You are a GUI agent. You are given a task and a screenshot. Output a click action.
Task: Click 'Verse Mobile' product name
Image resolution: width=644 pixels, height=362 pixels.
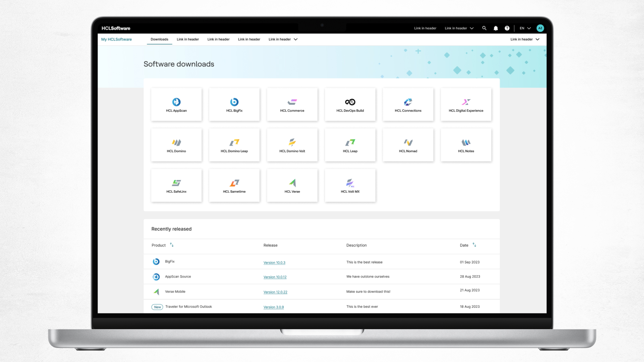click(x=175, y=292)
